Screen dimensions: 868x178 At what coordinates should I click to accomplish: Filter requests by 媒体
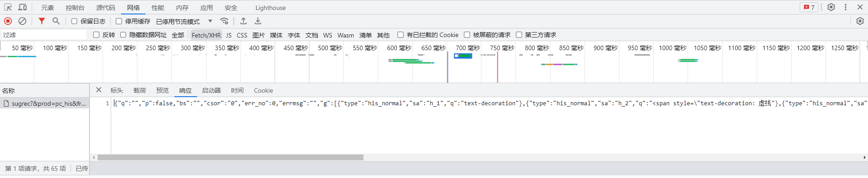click(276, 35)
